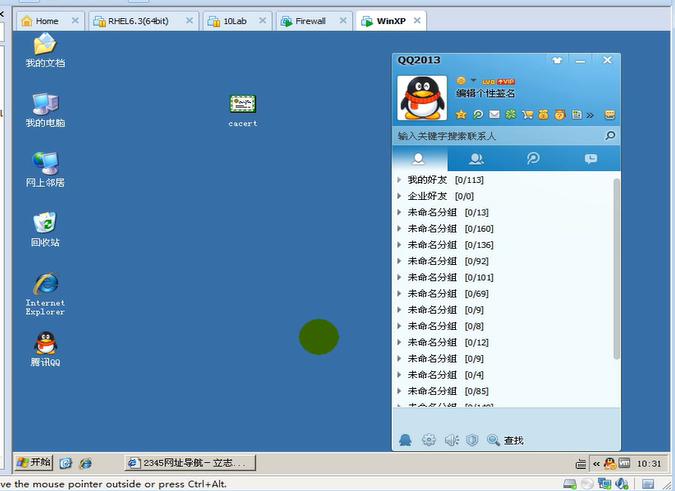Switch to the contacts tab in QQ
Image resolution: width=675 pixels, height=491 pixels.
[419, 159]
